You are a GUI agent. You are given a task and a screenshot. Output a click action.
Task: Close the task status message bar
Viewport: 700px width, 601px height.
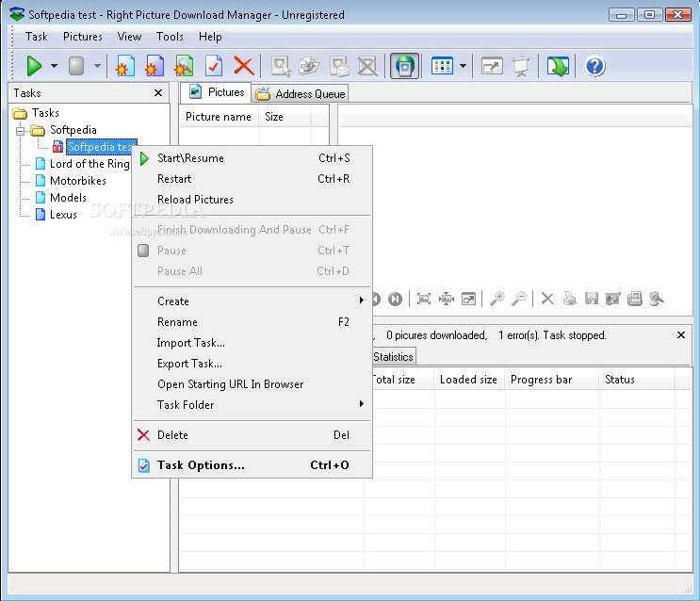click(x=681, y=334)
